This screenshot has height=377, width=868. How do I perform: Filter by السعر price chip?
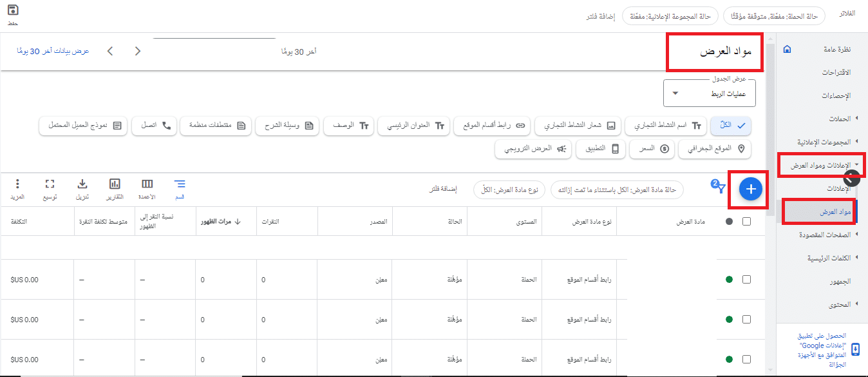[651, 149]
